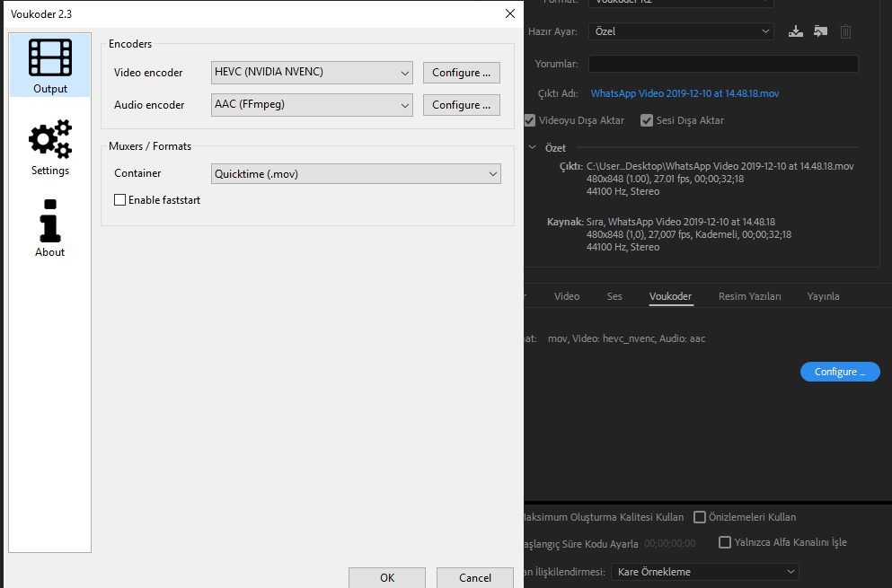892x588 pixels.
Task: Uncheck Sesi Dışa Aktar checkbox
Action: click(647, 120)
